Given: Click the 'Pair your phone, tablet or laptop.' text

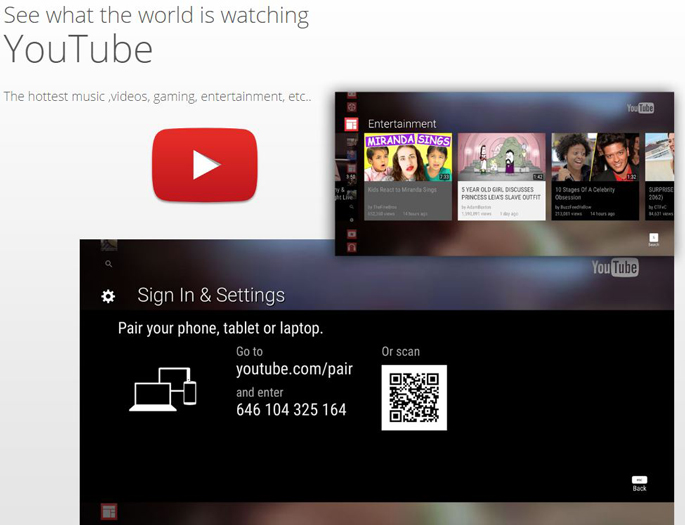Looking at the screenshot, I should pyautogui.click(x=221, y=328).
